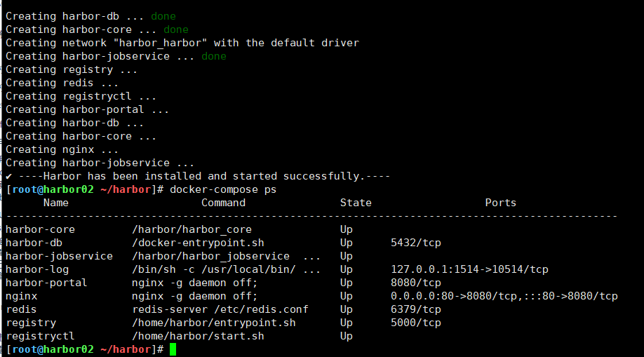Click the checkmark before the Harbor success message
This screenshot has width=644, height=357.
(x=8, y=176)
